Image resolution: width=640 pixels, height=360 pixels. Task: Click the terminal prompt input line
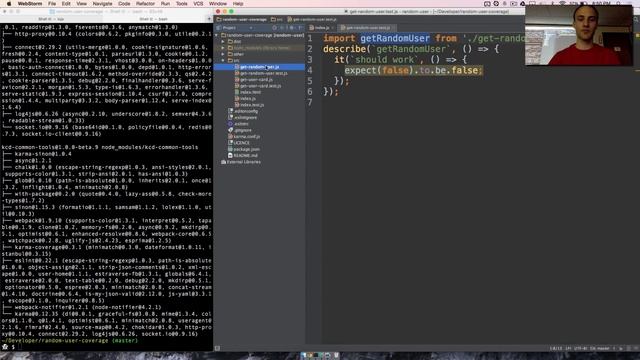point(106,347)
